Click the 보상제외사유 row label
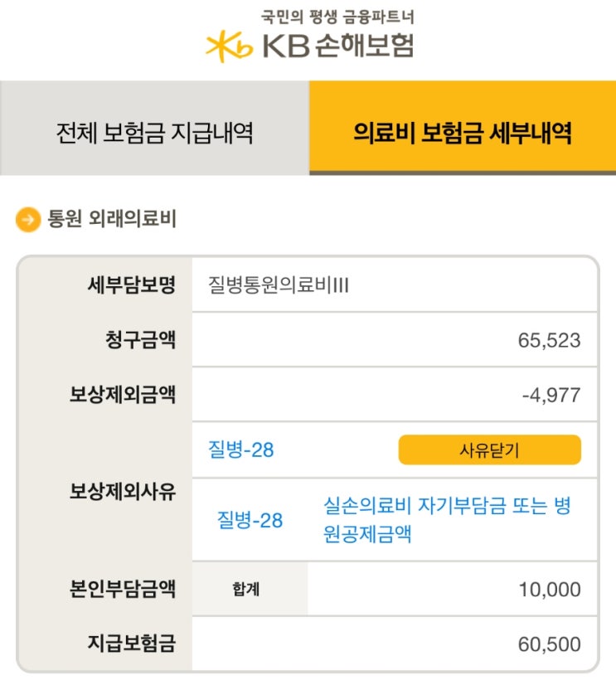Image resolution: width=616 pixels, height=695 pixels. (122, 491)
